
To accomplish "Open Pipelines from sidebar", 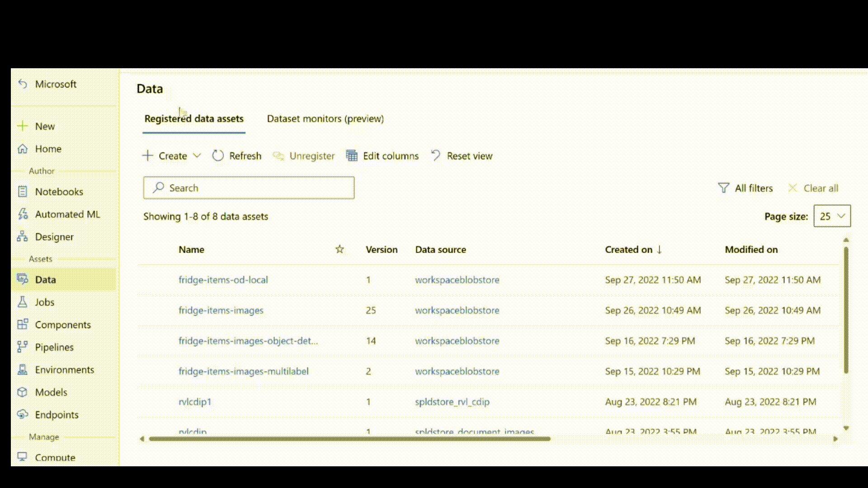I will point(54,347).
